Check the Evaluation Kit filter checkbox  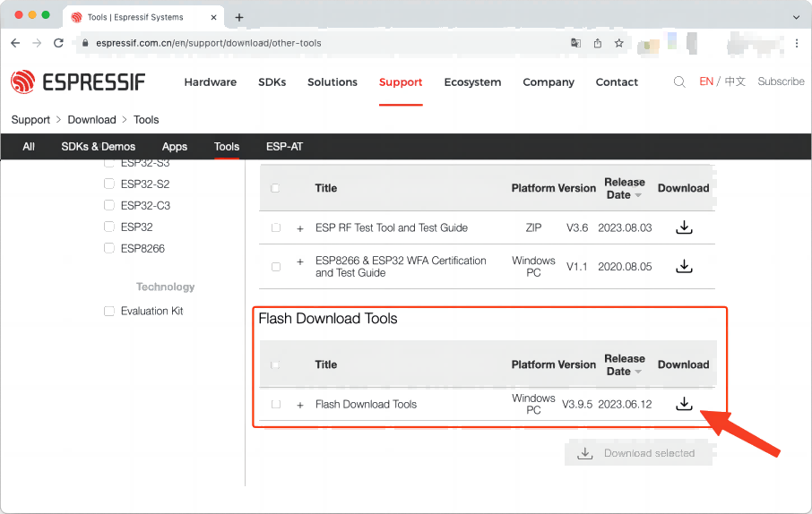coord(108,311)
